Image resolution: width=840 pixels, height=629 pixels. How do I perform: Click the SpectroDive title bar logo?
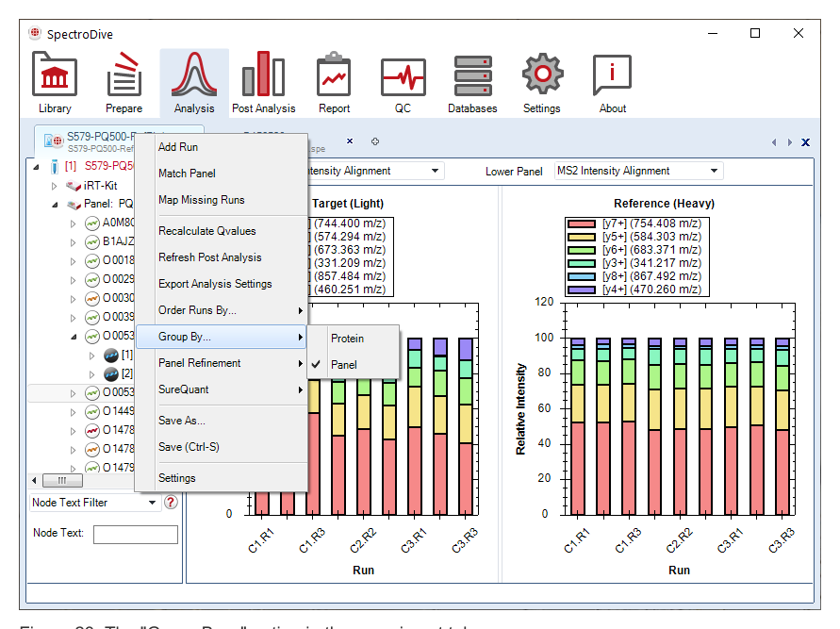tap(35, 33)
